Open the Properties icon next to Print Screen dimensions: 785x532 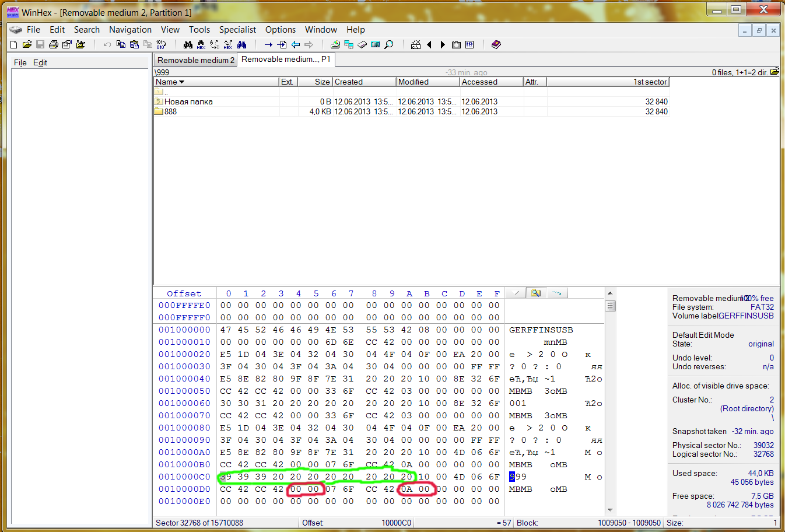tap(67, 44)
